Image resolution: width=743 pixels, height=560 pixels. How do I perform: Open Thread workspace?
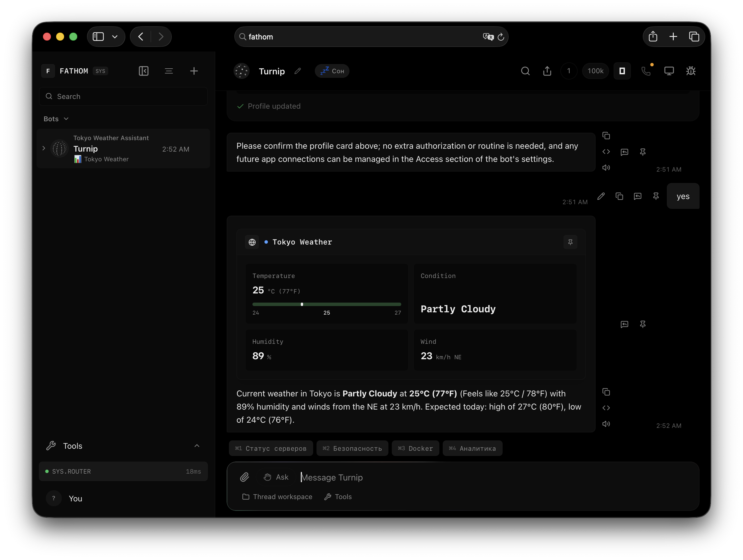click(277, 497)
